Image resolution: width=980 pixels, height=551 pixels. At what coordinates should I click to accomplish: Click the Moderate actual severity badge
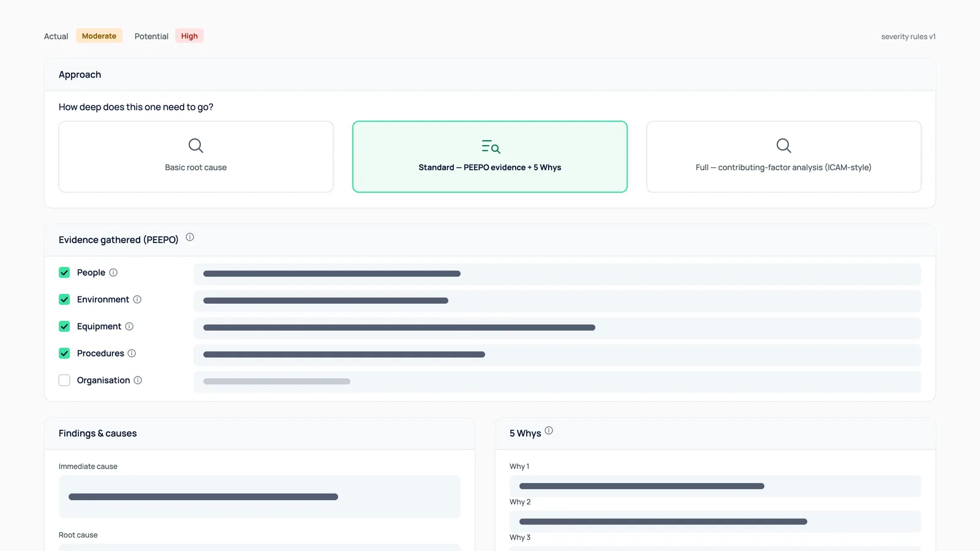[99, 36]
